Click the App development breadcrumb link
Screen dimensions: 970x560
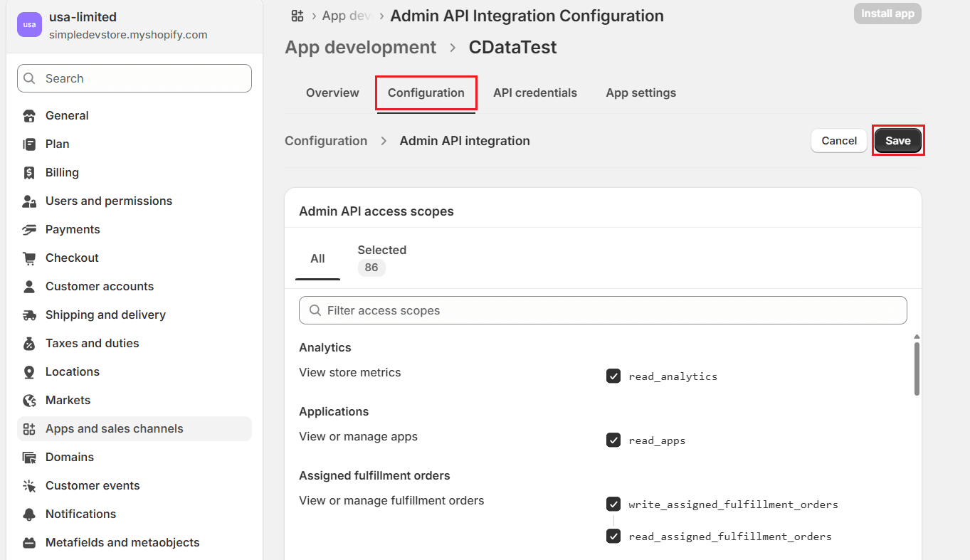click(x=360, y=48)
